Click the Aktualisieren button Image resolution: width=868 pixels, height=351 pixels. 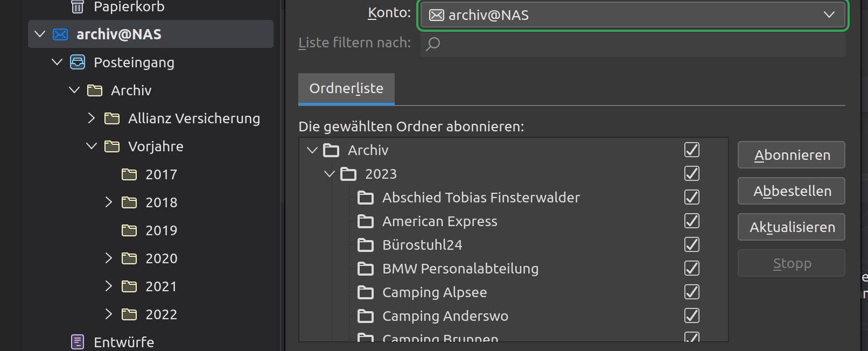[x=791, y=227]
